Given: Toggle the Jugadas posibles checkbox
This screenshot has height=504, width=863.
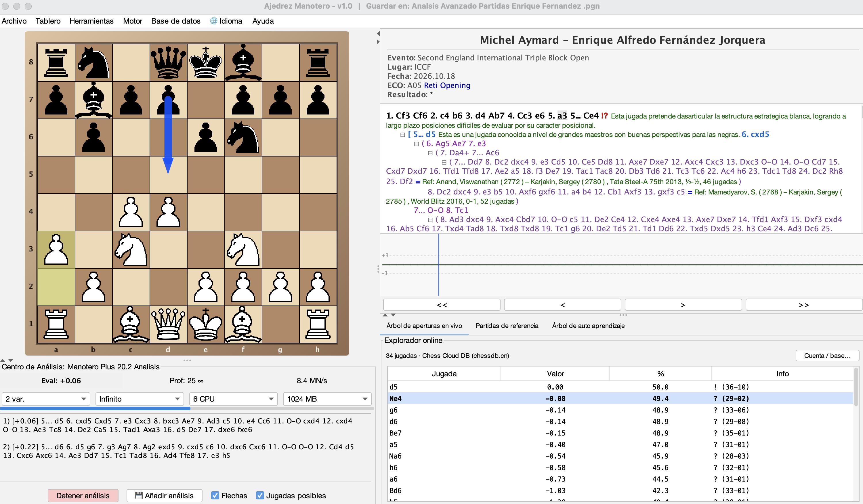Looking at the screenshot, I should tap(260, 495).
